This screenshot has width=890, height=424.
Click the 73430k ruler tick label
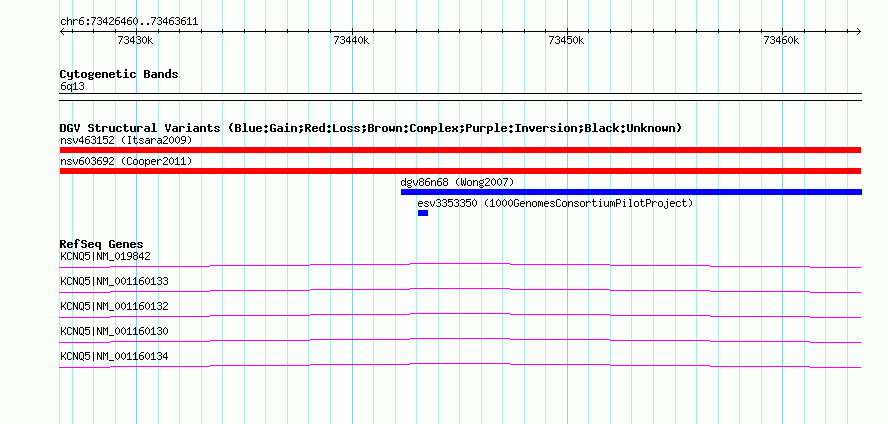(135, 40)
